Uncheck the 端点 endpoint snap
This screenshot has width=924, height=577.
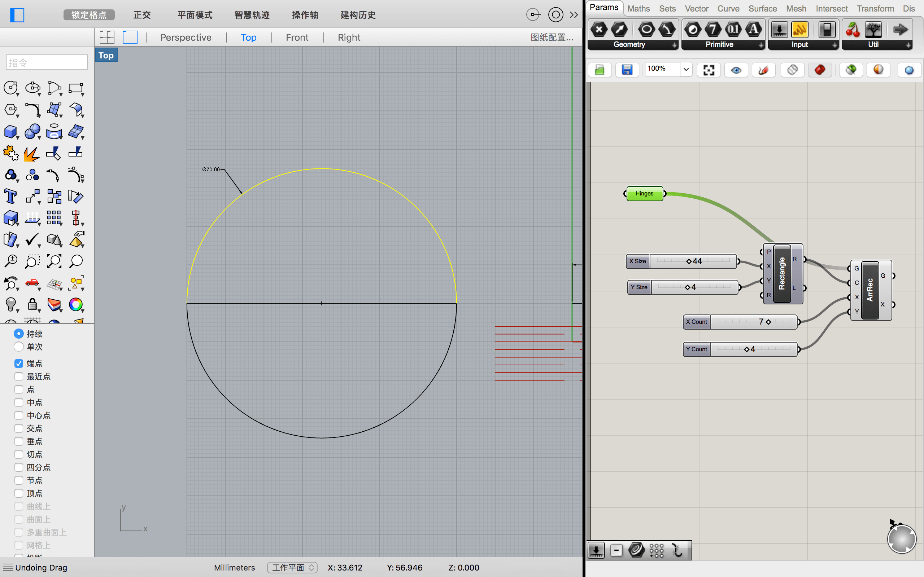pyautogui.click(x=19, y=363)
